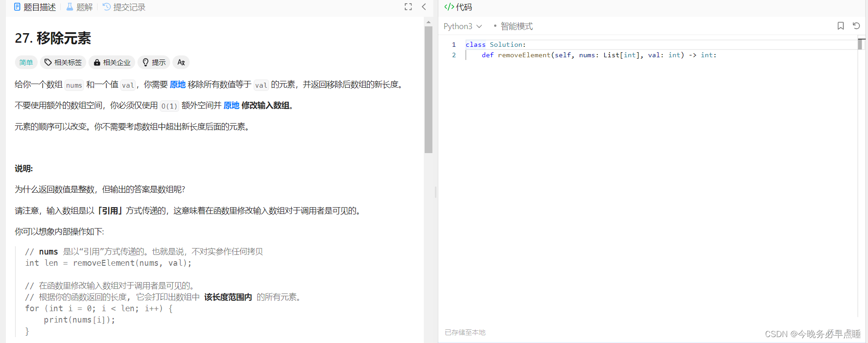Click line number 2 in editor gutter
The height and width of the screenshot is (343, 868).
tap(454, 55)
